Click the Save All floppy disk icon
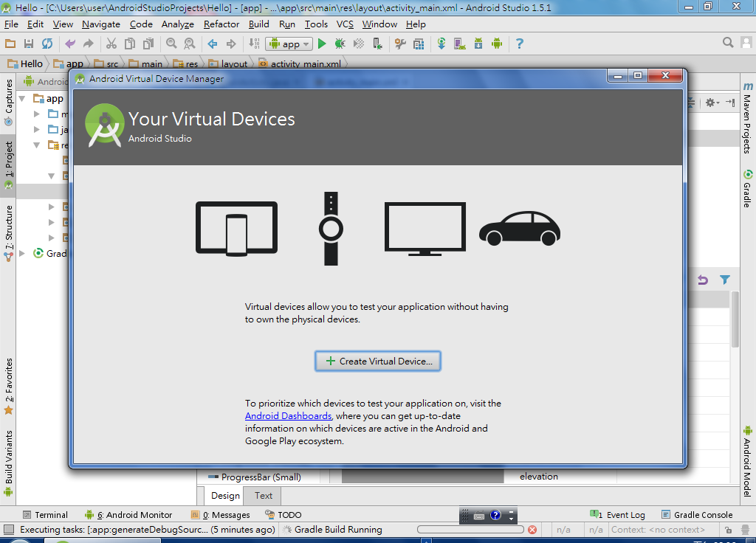The width and height of the screenshot is (756, 543). 29,44
